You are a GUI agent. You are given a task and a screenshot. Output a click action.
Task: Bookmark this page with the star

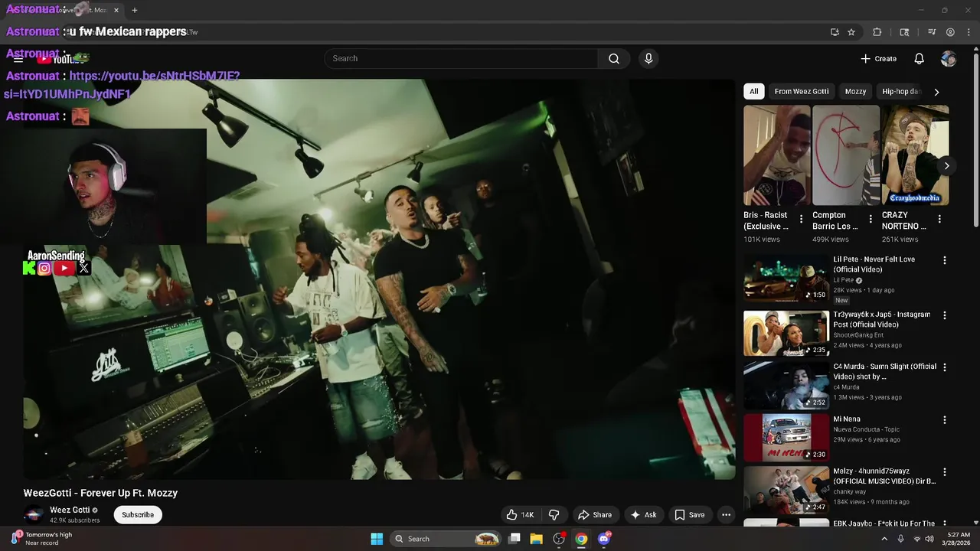(851, 32)
